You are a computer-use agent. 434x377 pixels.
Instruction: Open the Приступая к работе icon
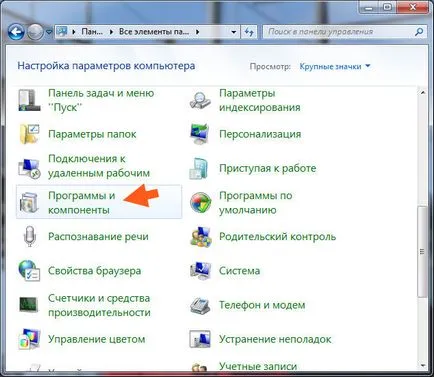point(199,168)
